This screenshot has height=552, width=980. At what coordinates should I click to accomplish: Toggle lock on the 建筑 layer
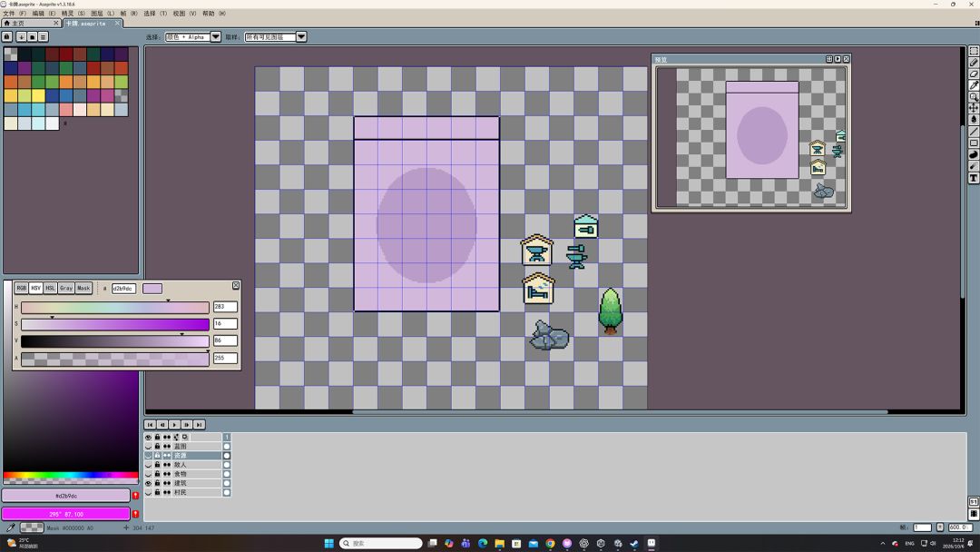click(x=158, y=483)
